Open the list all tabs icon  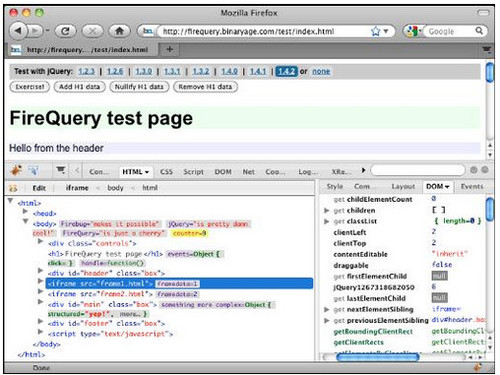click(x=487, y=50)
